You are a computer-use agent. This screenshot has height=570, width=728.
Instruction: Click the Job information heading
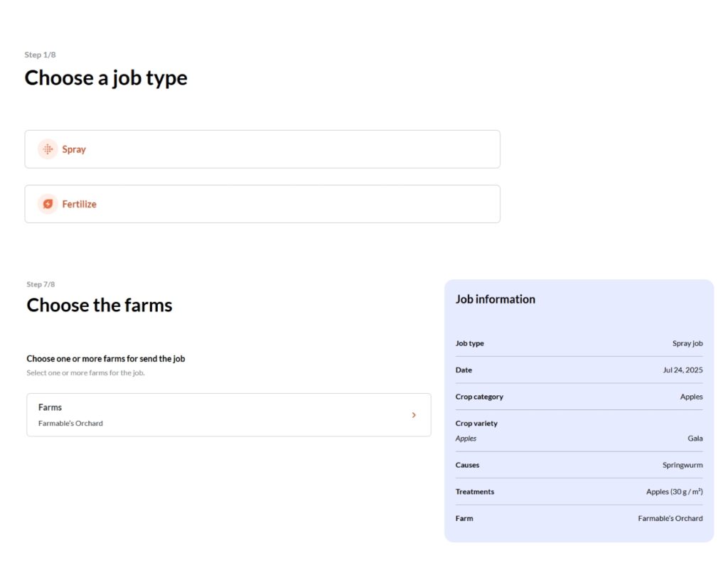[496, 299]
